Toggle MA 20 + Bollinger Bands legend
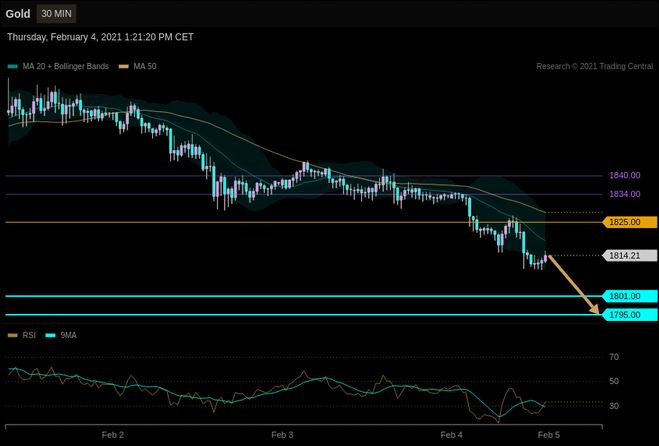 (x=58, y=66)
